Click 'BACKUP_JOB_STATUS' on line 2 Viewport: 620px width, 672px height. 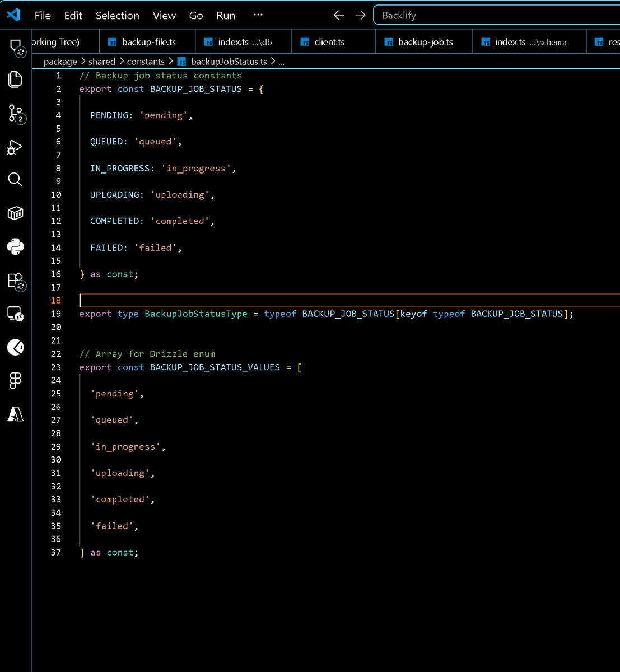[196, 88]
